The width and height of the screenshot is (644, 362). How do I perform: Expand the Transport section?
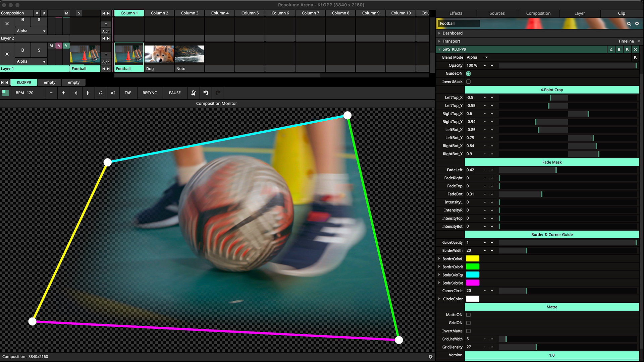pyautogui.click(x=439, y=41)
